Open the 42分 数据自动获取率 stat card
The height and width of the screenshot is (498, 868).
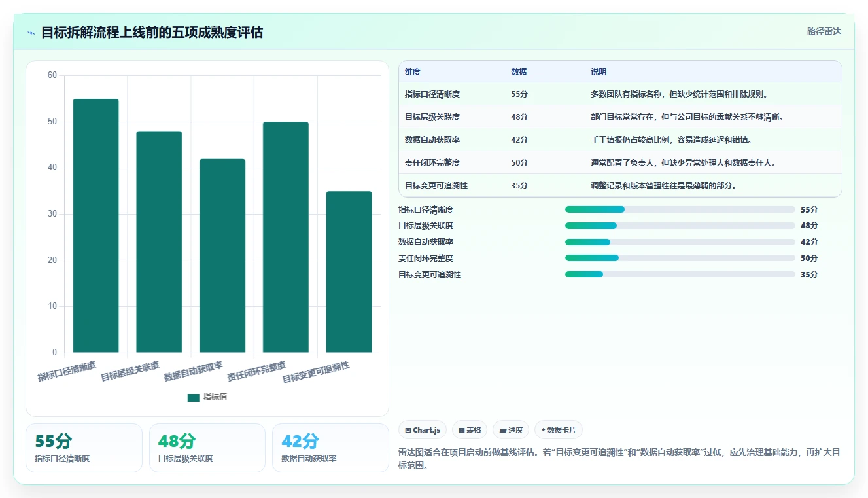point(330,448)
